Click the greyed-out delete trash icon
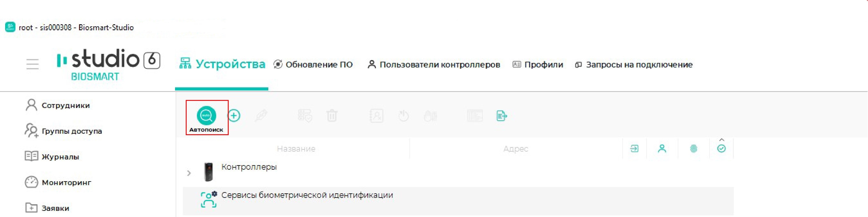868x217 pixels. [332, 116]
